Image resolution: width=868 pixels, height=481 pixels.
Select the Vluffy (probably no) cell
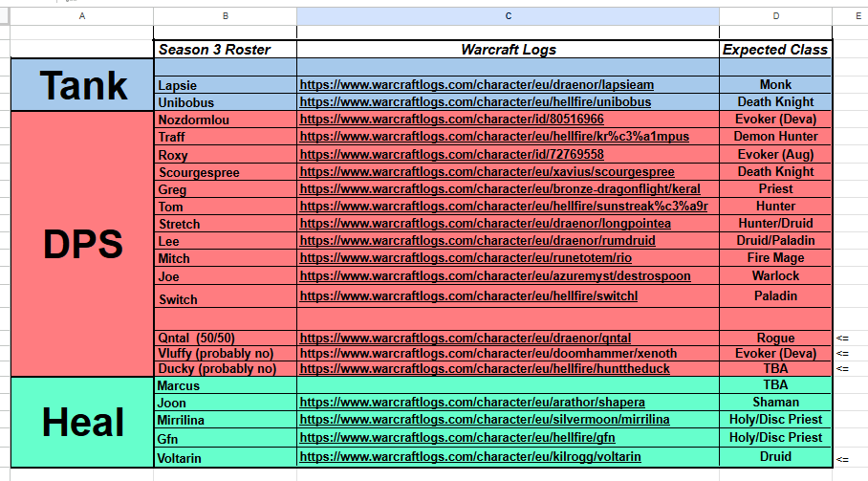point(226,353)
